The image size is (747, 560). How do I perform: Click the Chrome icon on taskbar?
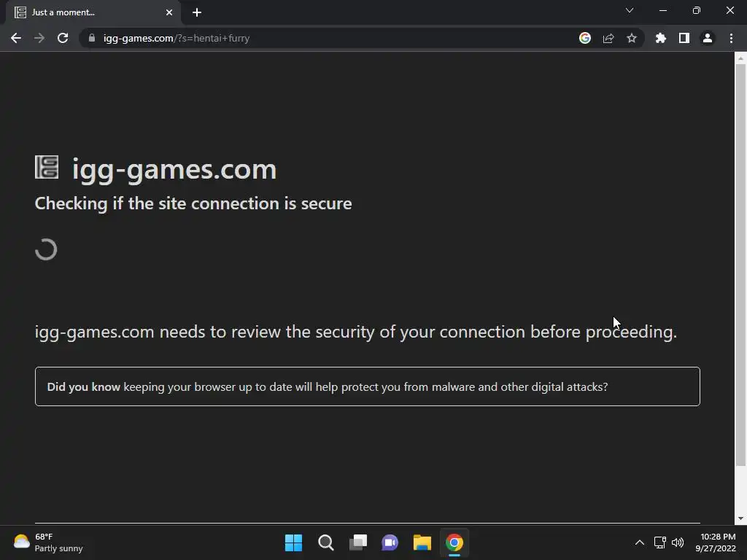(x=454, y=542)
